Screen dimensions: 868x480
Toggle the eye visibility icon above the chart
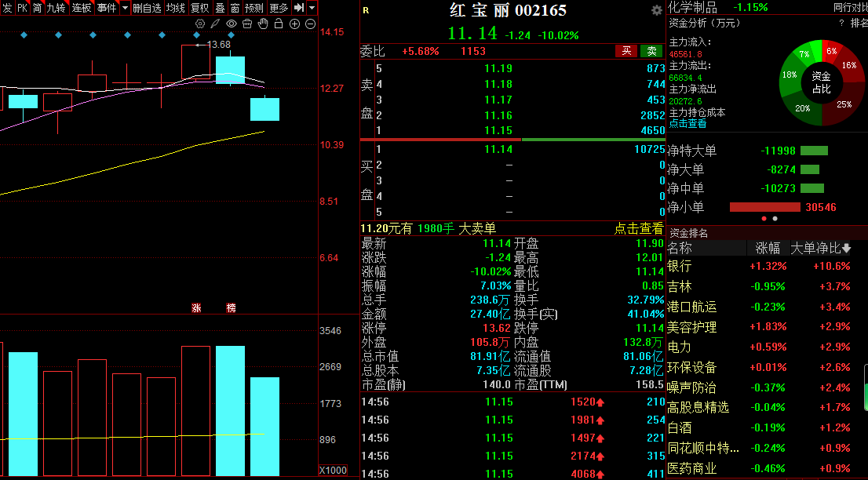(232, 24)
